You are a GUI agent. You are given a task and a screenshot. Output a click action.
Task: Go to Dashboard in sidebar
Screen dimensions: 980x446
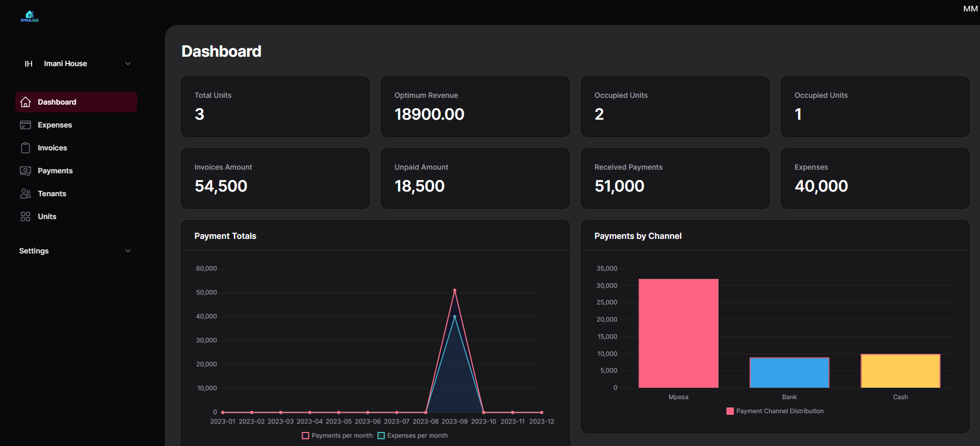[x=76, y=102]
